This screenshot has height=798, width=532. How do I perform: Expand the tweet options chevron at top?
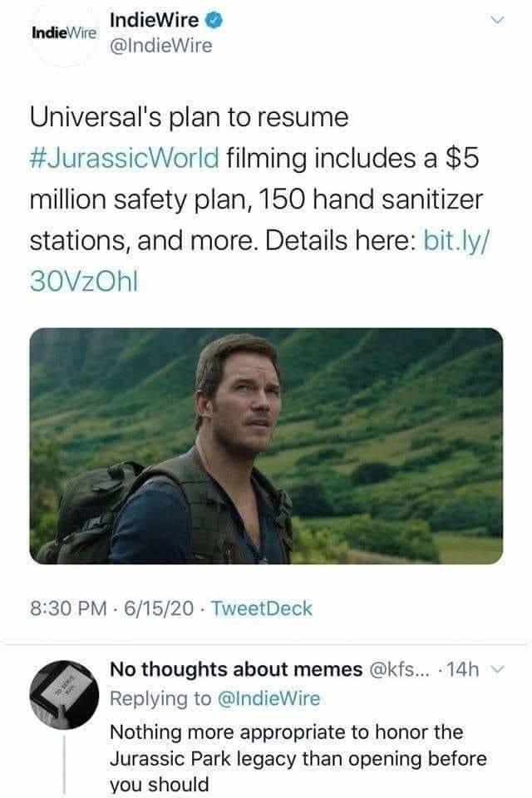pos(497,20)
